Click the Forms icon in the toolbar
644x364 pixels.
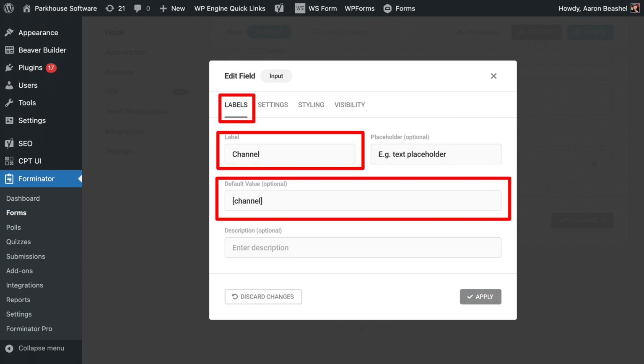click(x=387, y=8)
